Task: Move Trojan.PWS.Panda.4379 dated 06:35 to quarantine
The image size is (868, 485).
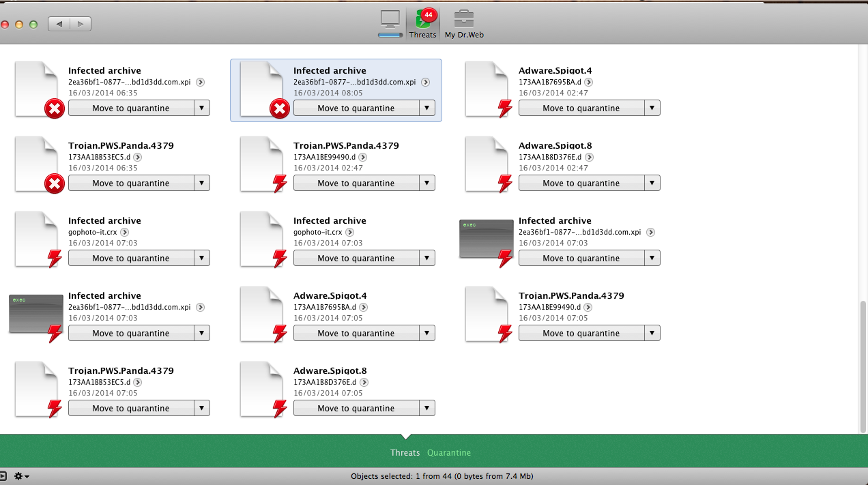Action: point(131,183)
